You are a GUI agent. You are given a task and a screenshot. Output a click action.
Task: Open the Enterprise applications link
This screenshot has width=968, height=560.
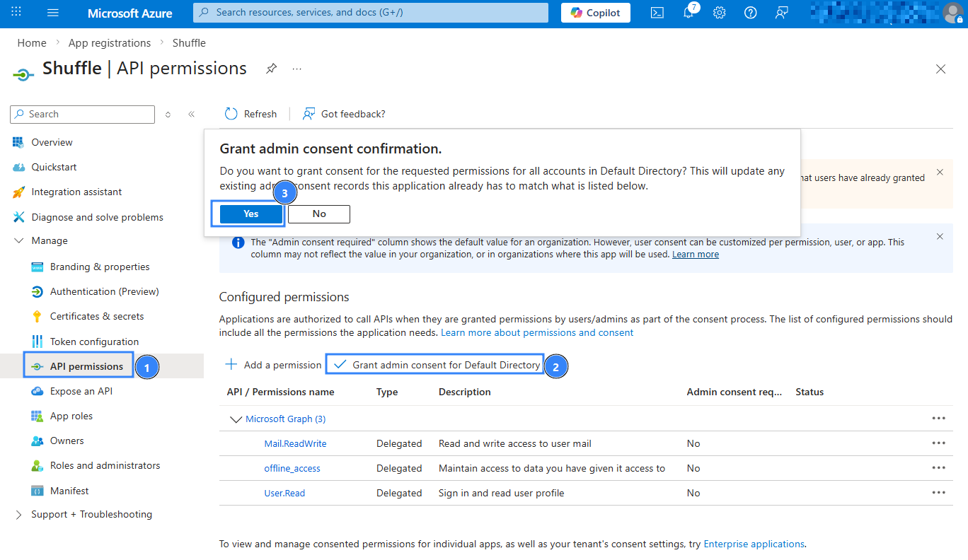pyautogui.click(x=754, y=544)
